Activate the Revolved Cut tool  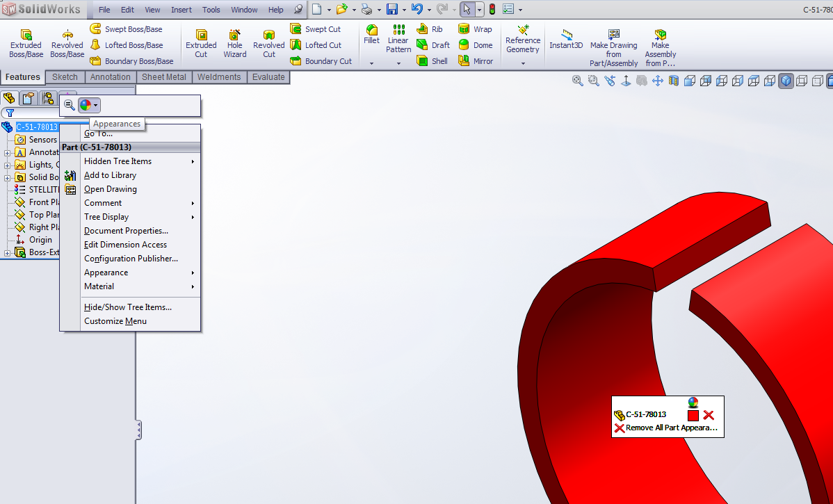[269, 43]
